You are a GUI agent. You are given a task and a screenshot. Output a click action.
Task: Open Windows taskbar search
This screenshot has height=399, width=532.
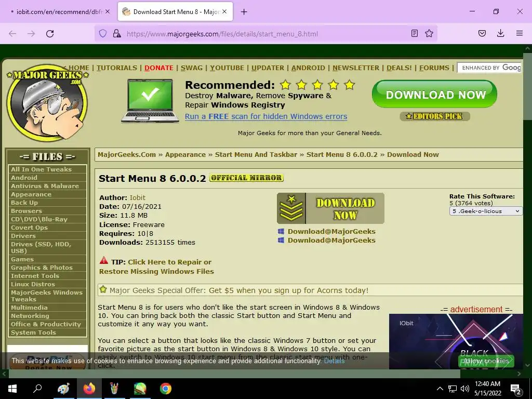37,389
